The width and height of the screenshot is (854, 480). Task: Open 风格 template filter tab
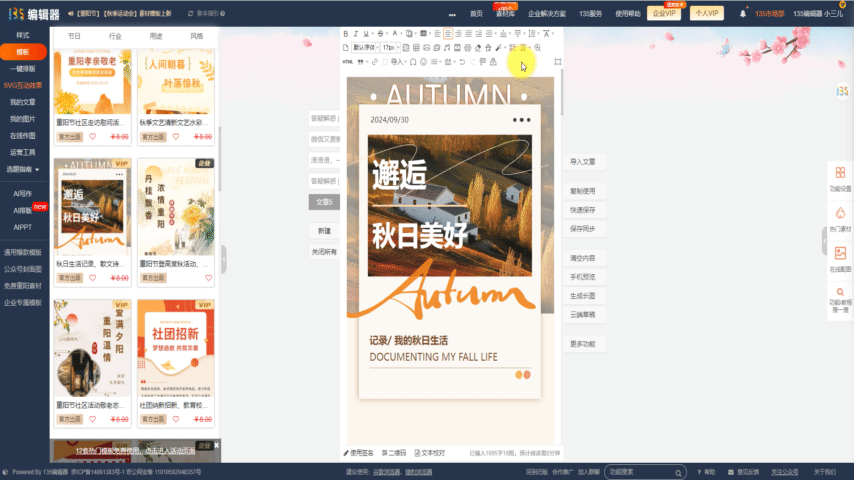click(x=197, y=36)
